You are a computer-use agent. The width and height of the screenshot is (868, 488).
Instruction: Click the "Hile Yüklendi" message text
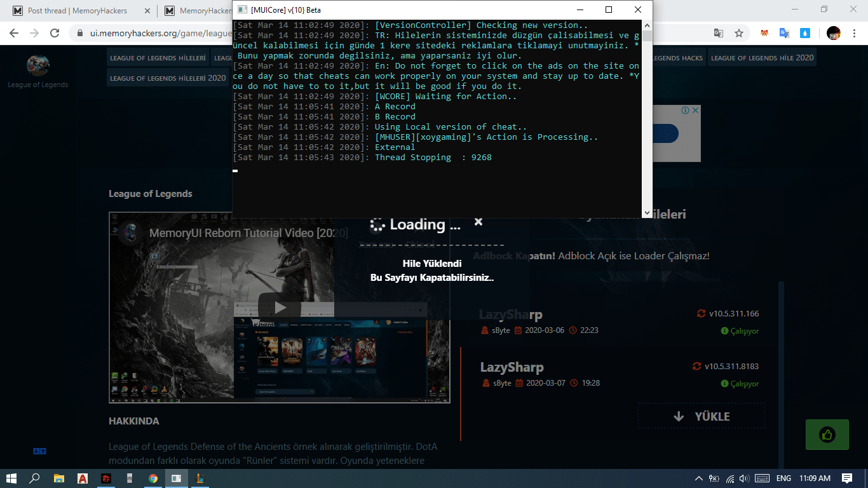(x=432, y=264)
